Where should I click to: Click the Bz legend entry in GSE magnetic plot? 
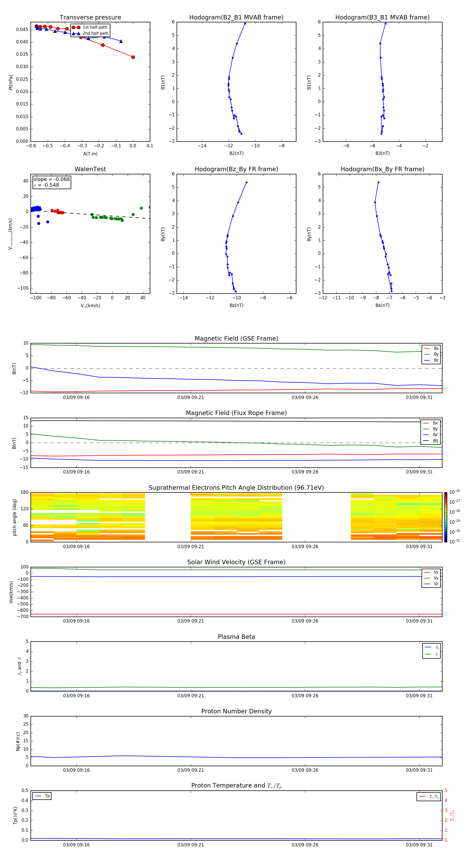pyautogui.click(x=431, y=360)
